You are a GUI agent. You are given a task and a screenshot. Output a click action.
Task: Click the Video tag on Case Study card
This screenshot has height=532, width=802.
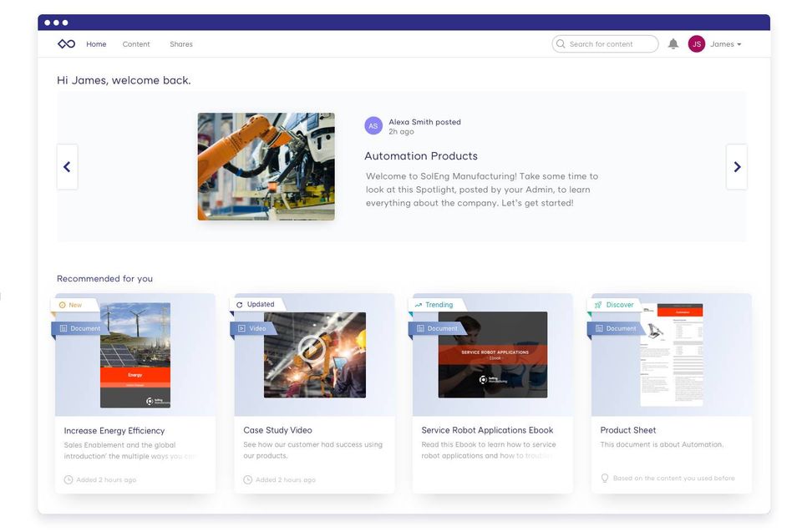click(x=253, y=328)
